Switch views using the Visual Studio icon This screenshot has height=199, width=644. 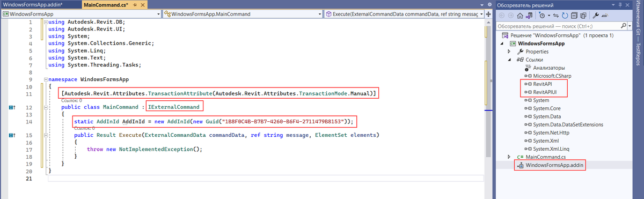529,16
